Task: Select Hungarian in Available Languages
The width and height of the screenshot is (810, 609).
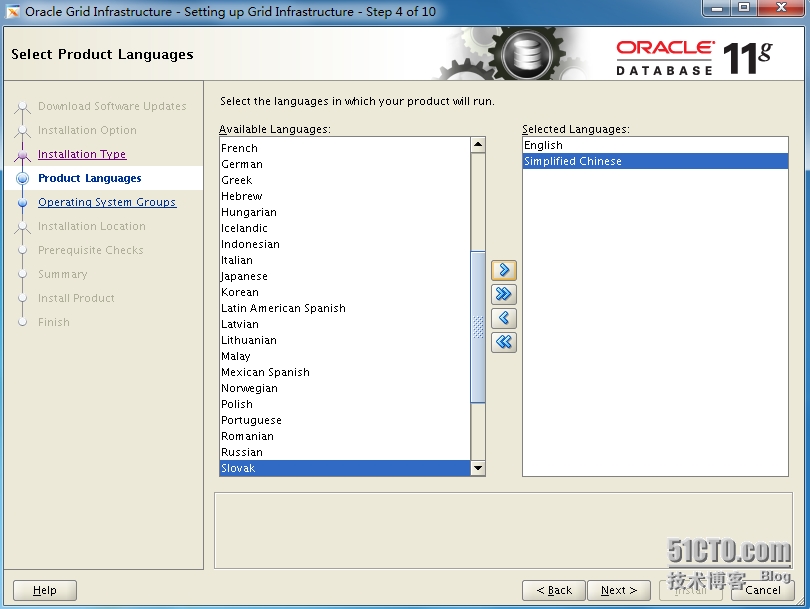Action: (x=345, y=212)
